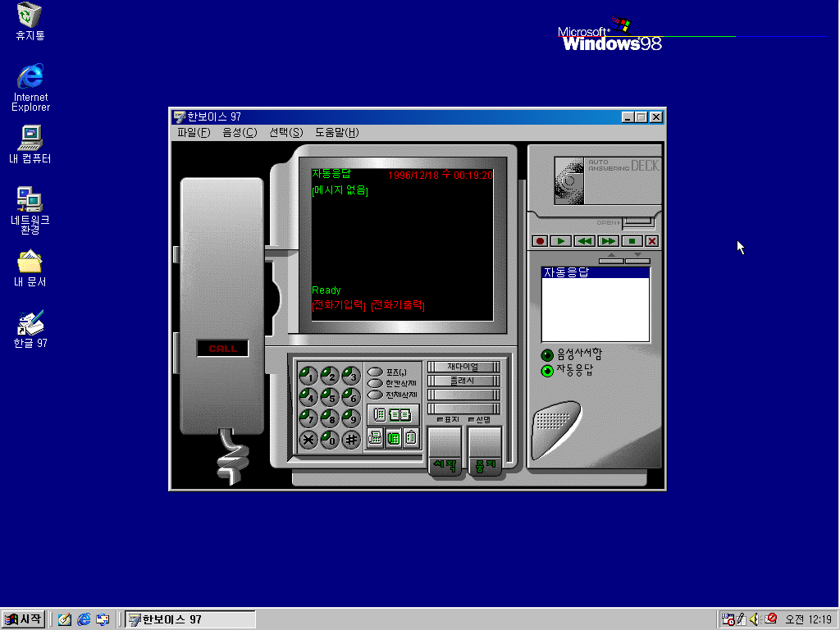Select the fax machine mode icon

point(375,438)
